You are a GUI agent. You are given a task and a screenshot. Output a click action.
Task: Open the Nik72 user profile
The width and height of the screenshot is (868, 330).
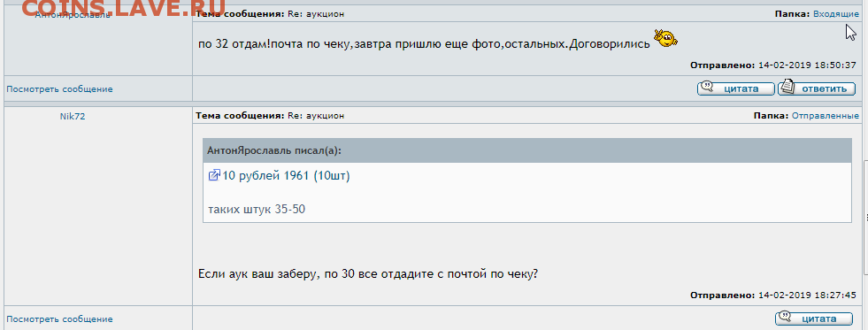(72, 116)
